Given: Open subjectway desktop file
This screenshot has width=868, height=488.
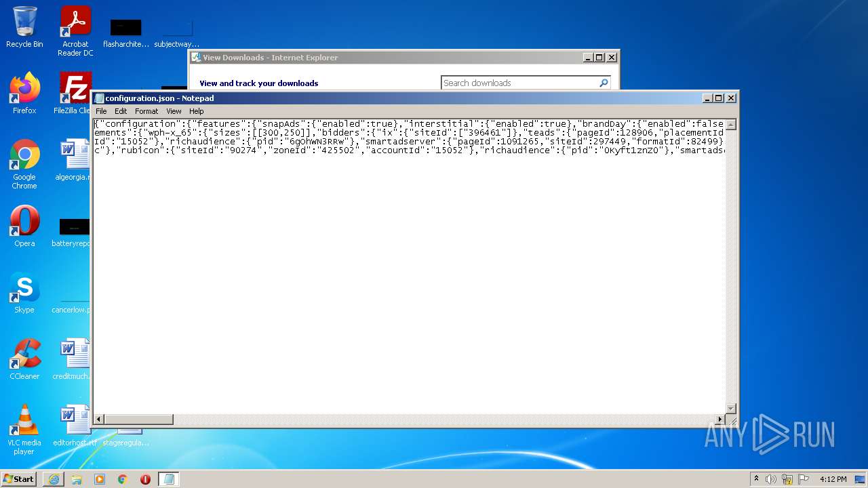Looking at the screenshot, I should [177, 34].
